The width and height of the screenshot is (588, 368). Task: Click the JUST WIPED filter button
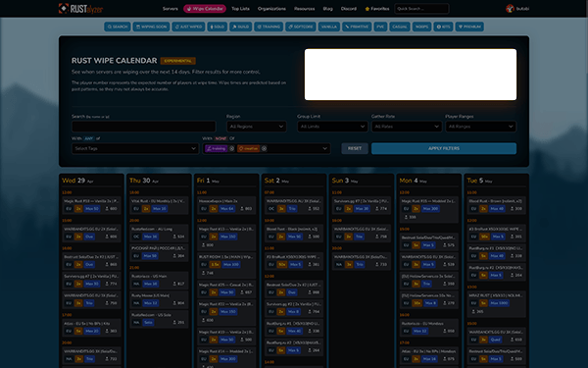[x=188, y=26]
